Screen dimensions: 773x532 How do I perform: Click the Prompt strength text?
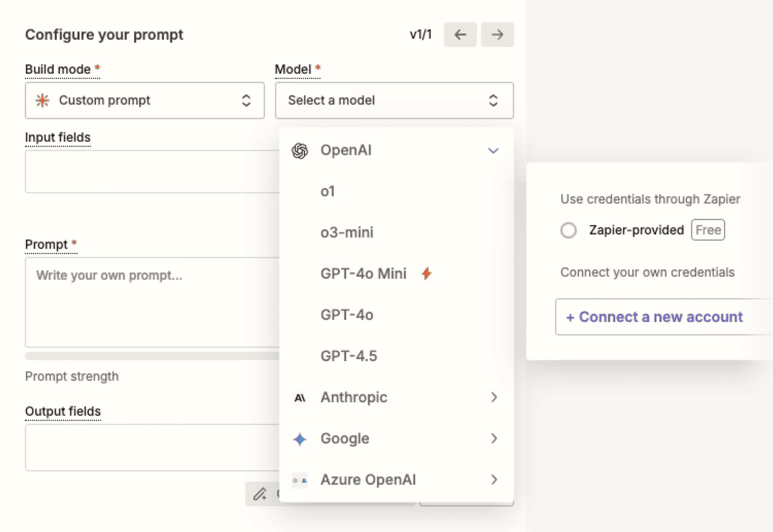72,376
